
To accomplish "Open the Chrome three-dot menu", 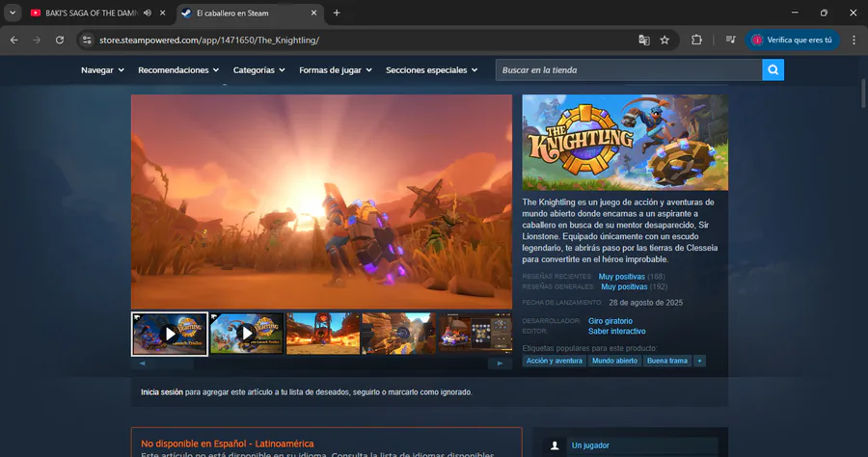I will coord(854,40).
